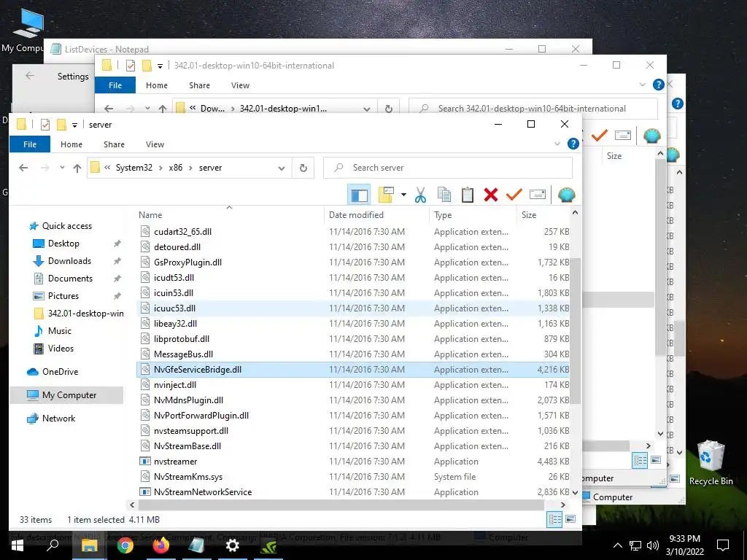Refresh the 342.01-desktop window

pos(389,109)
